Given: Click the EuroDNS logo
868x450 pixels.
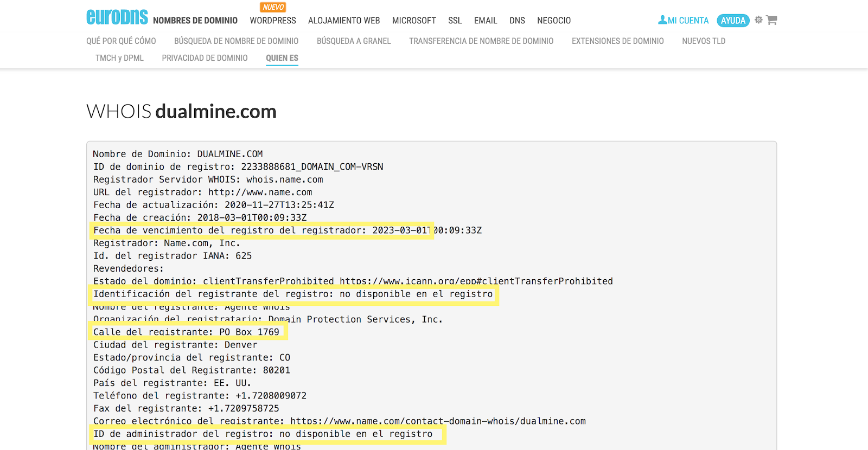Looking at the screenshot, I should click(x=117, y=17).
